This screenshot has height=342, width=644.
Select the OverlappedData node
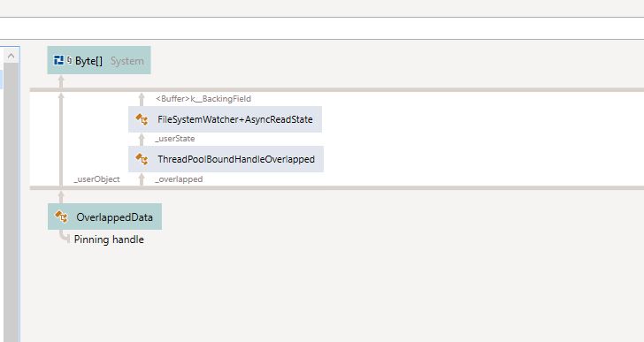click(x=104, y=217)
